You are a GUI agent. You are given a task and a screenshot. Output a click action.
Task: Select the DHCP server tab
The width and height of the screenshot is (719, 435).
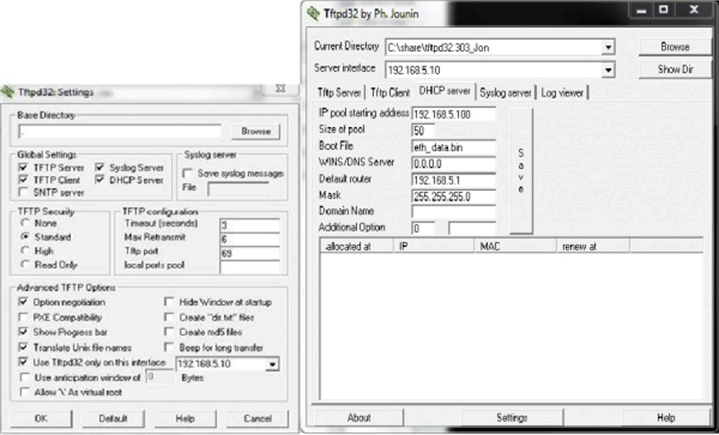pyautogui.click(x=445, y=91)
